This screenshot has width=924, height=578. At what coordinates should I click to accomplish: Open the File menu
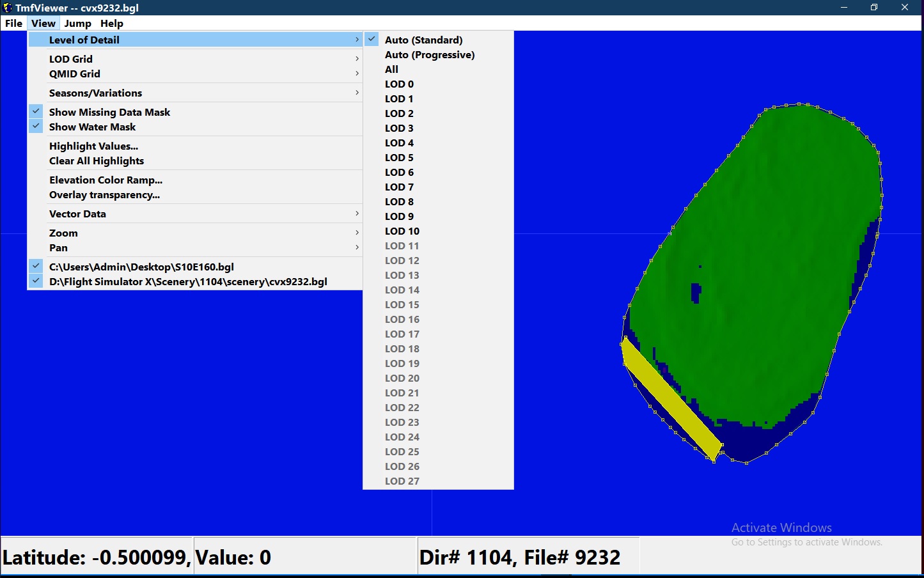tap(13, 24)
